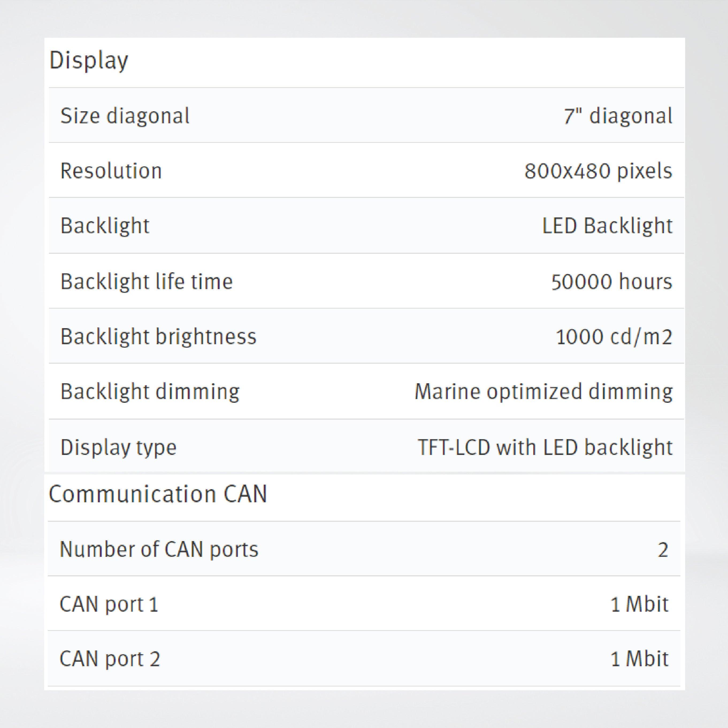
Task: Select the Number of CAN ports label
Action: tap(159, 549)
